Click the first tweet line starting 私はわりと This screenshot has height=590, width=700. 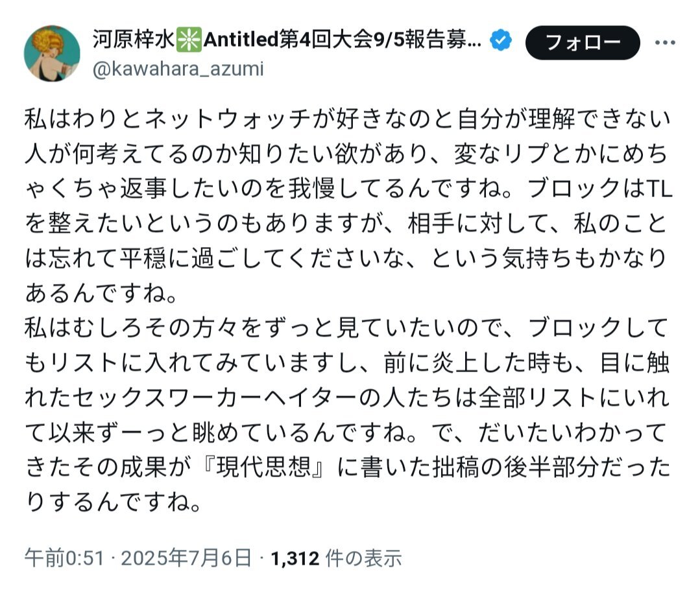coord(348,119)
